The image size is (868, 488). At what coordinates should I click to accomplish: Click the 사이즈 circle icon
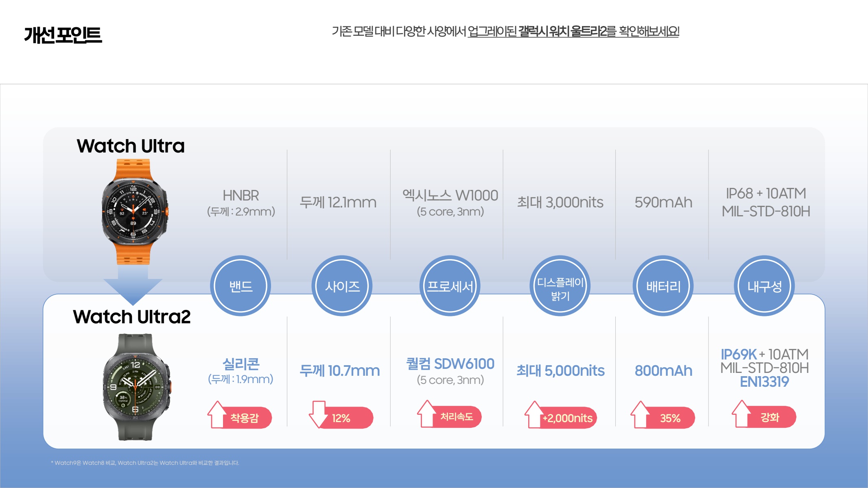click(x=342, y=286)
